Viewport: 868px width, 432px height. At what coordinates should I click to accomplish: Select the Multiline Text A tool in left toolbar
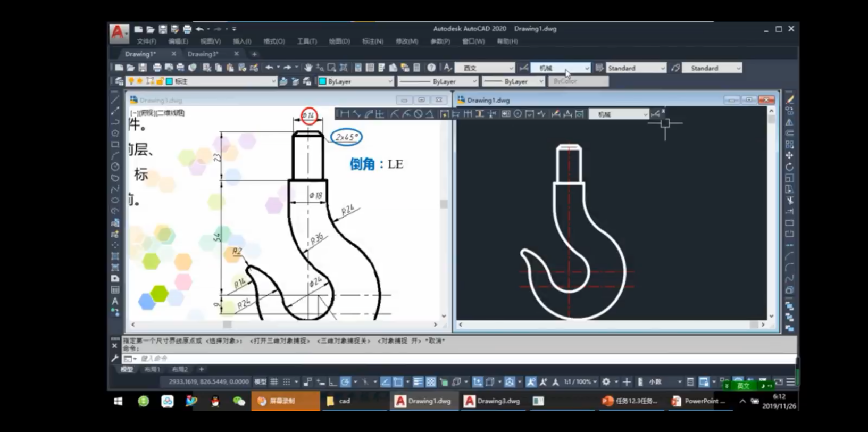[115, 301]
